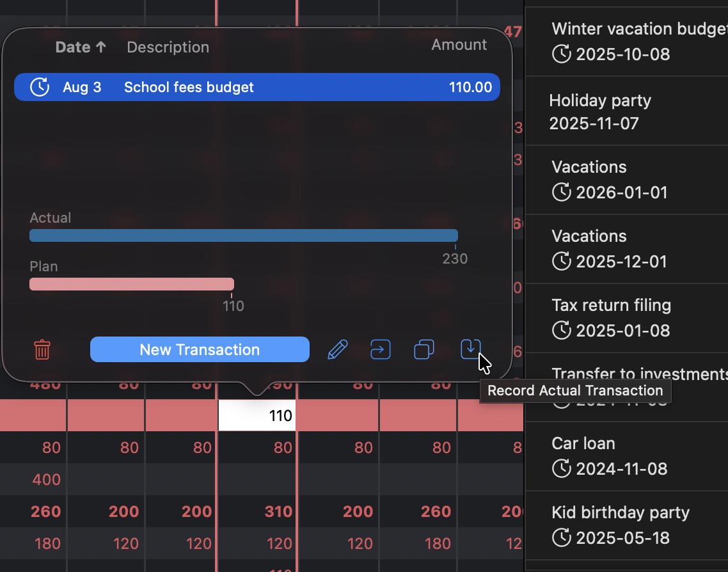Click the Description column header
The width and height of the screenshot is (728, 572).
click(168, 47)
